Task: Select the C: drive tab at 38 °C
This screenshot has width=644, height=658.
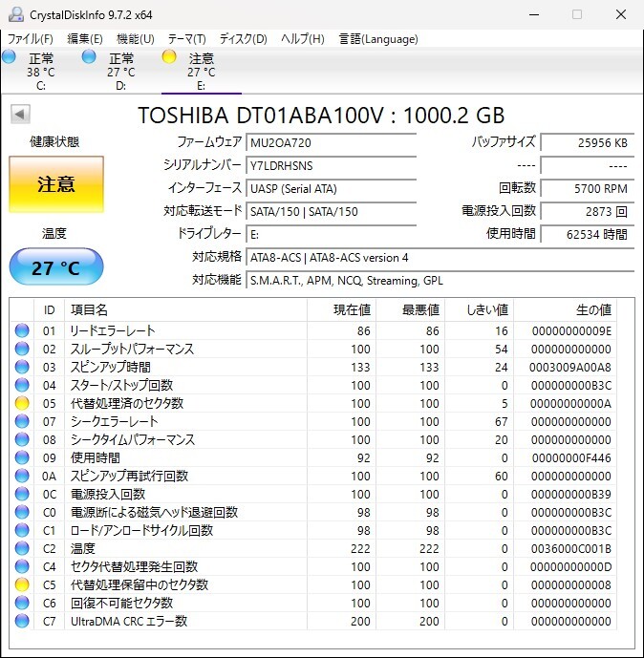Action: coord(41,72)
